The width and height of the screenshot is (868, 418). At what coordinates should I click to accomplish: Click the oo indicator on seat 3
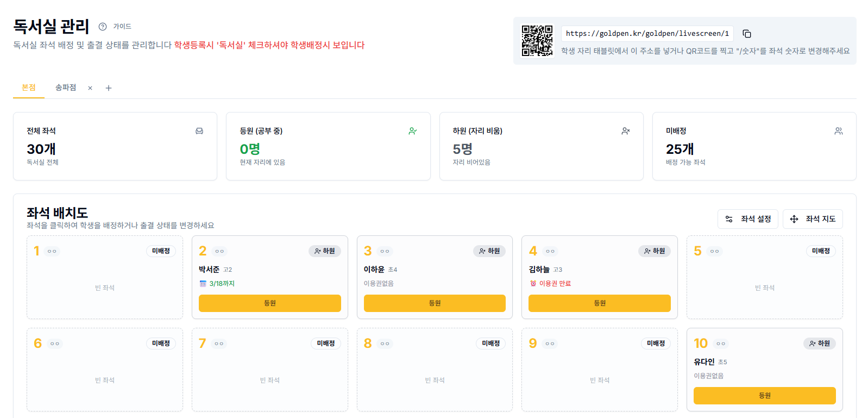point(385,251)
